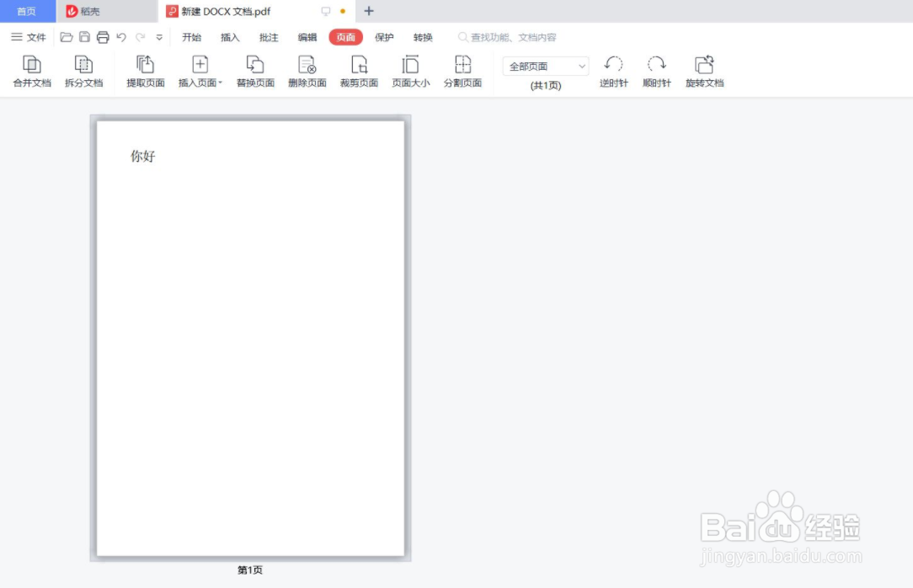Open the 全部页面 page range dropdown

[546, 67]
